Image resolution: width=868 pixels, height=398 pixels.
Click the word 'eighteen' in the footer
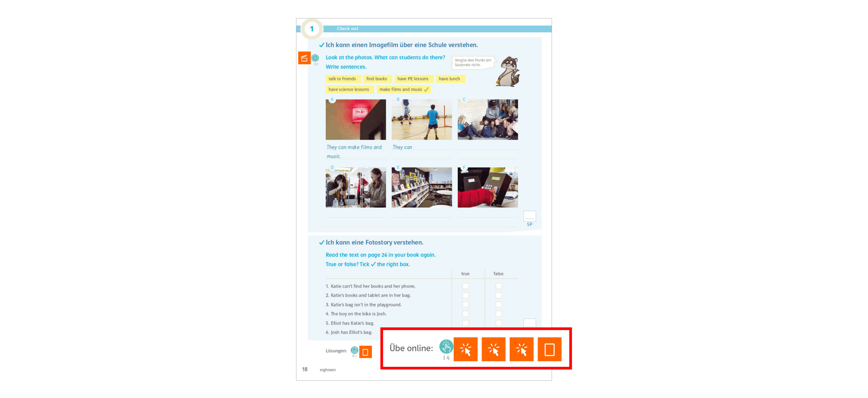[327, 370]
